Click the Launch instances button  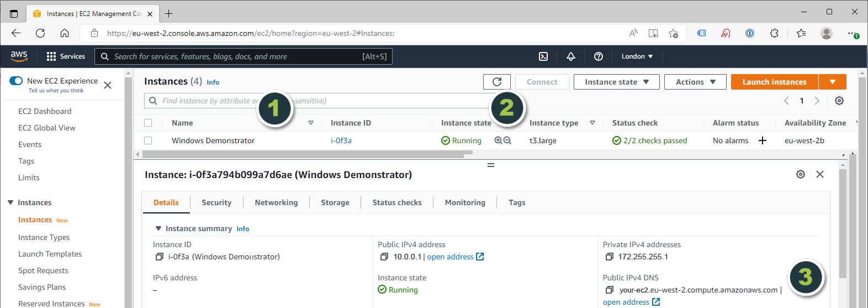pos(774,82)
